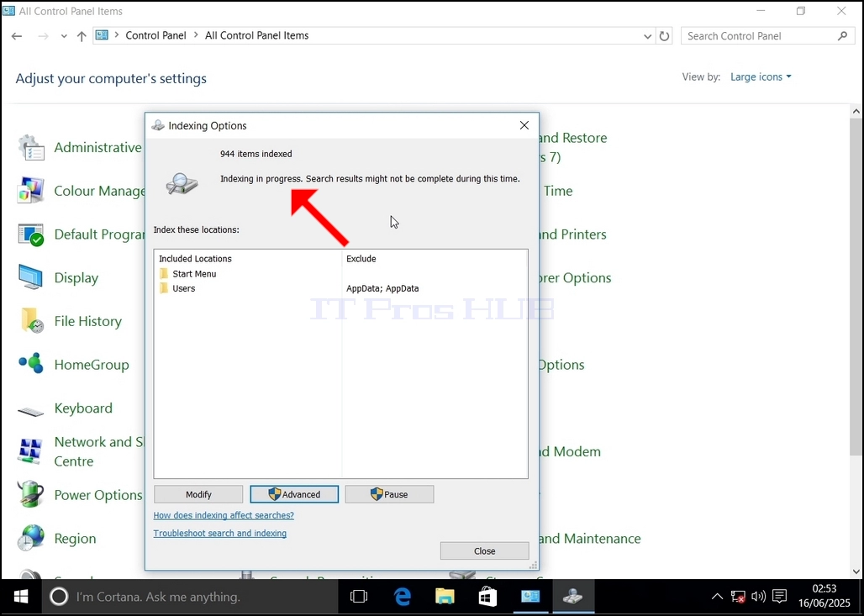Switch to Control Panel taskbar icon
Image resolution: width=864 pixels, height=616 pixels.
click(x=530, y=597)
